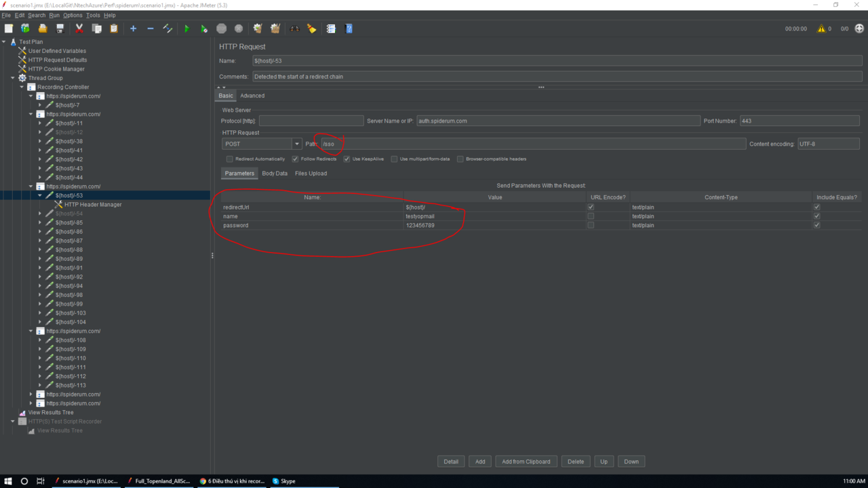Image resolution: width=868 pixels, height=488 pixels.
Task: Expand all tree nodes with plus icon
Action: pyautogui.click(x=133, y=28)
